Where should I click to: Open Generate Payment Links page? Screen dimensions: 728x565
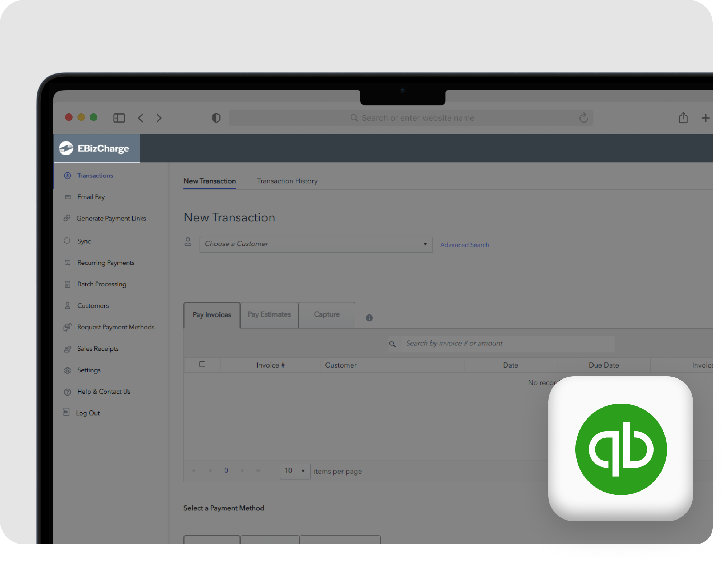(111, 219)
